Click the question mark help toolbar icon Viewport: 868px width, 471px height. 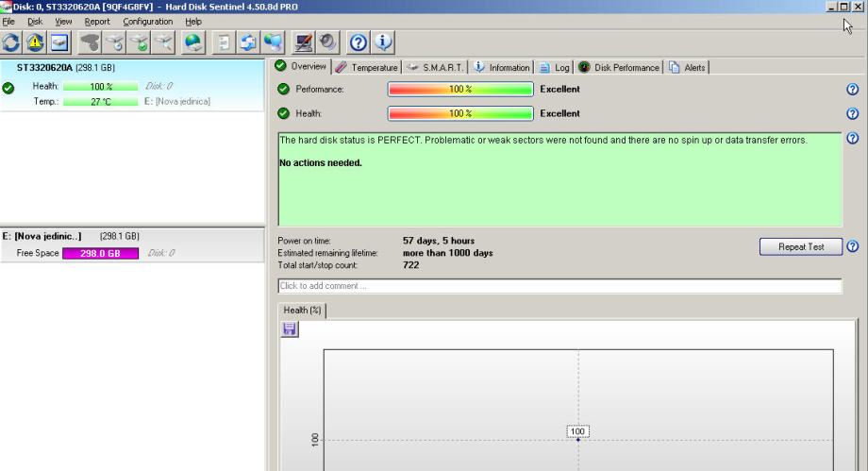click(x=359, y=42)
